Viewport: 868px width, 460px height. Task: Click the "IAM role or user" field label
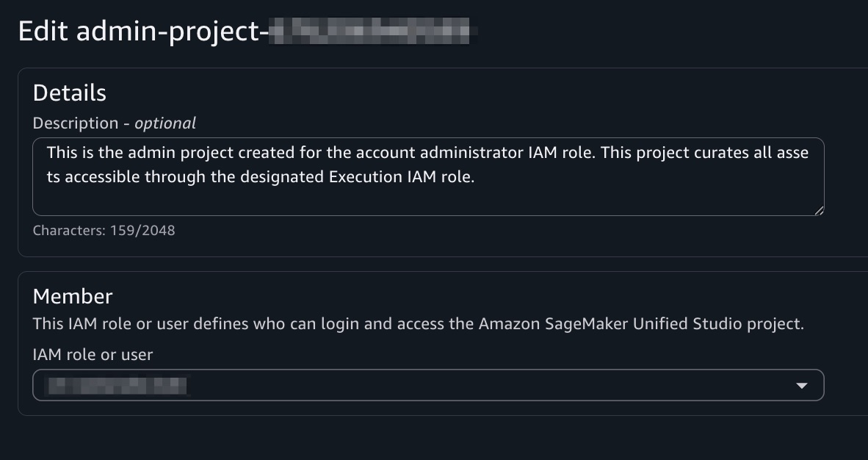[x=93, y=355]
